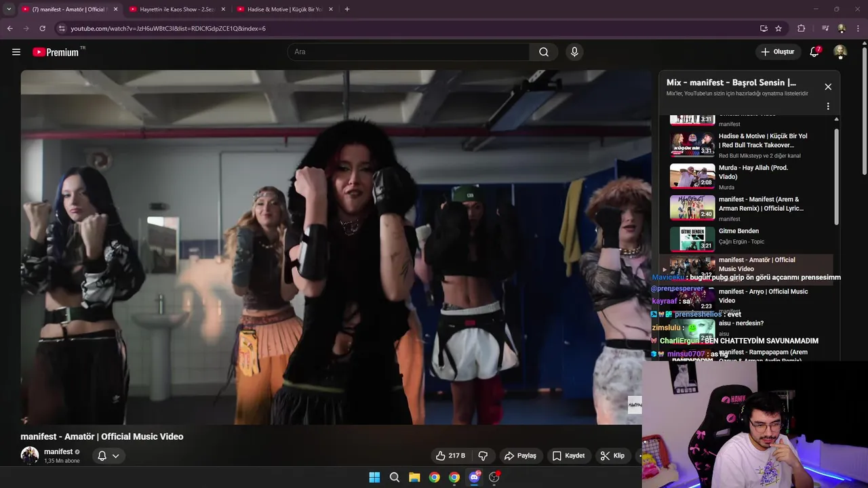868x488 pixels.
Task: Open Chrome extensions puzzle icon
Action: coord(801,28)
